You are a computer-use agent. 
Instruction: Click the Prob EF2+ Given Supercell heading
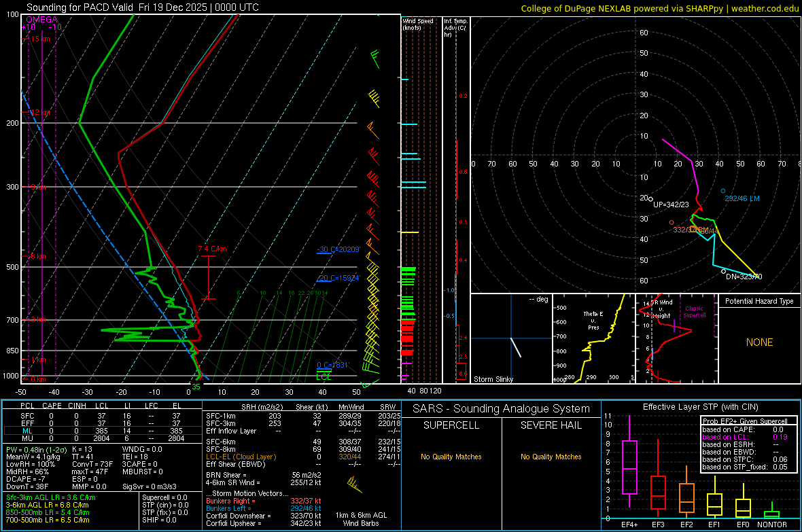[x=745, y=421]
